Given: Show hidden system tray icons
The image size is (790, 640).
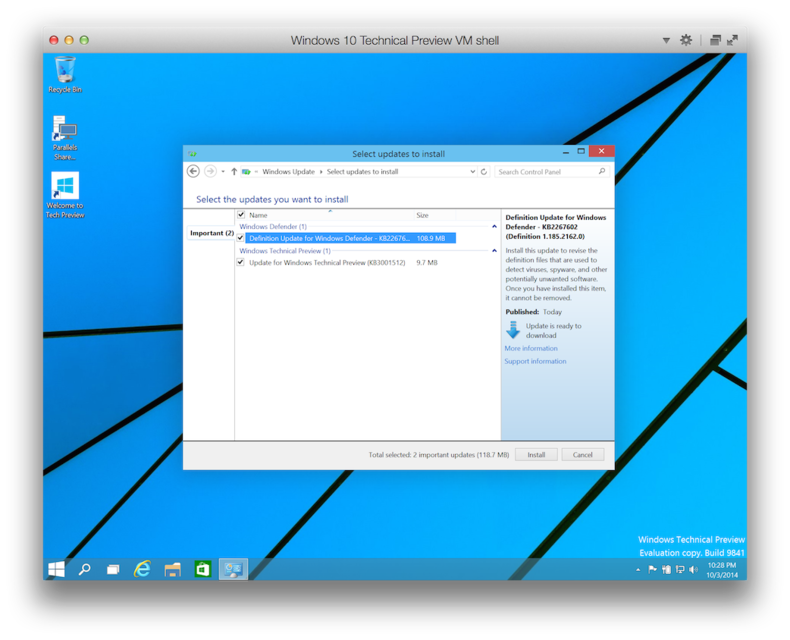Looking at the screenshot, I should [x=638, y=570].
